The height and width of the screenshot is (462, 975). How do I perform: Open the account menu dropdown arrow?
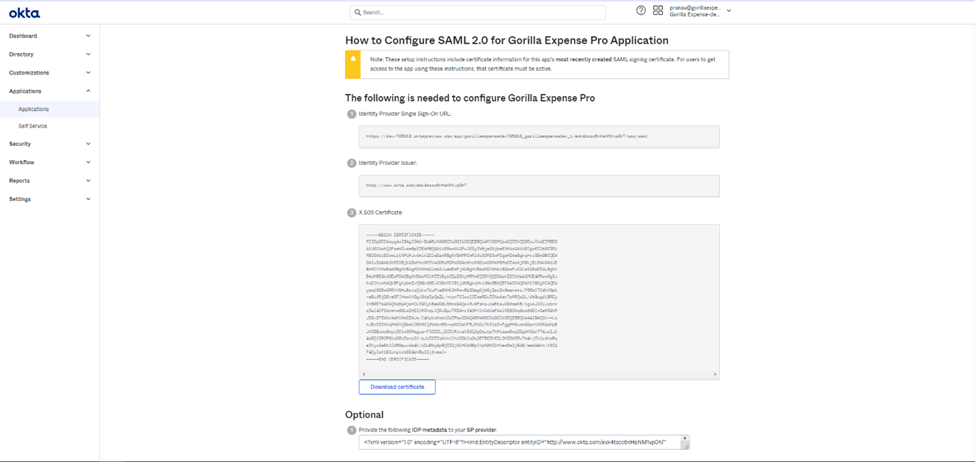point(729,11)
